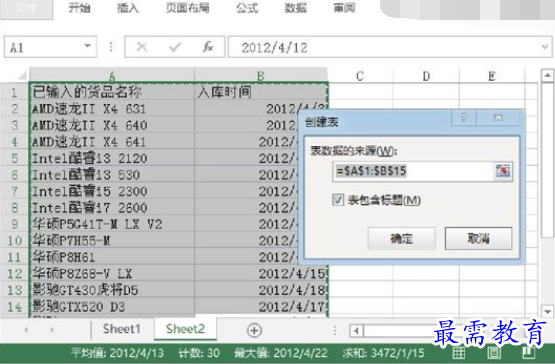Viewport: 555px width, 364px height.
Task: Click date cell 2012/4/17
Action: (261, 307)
